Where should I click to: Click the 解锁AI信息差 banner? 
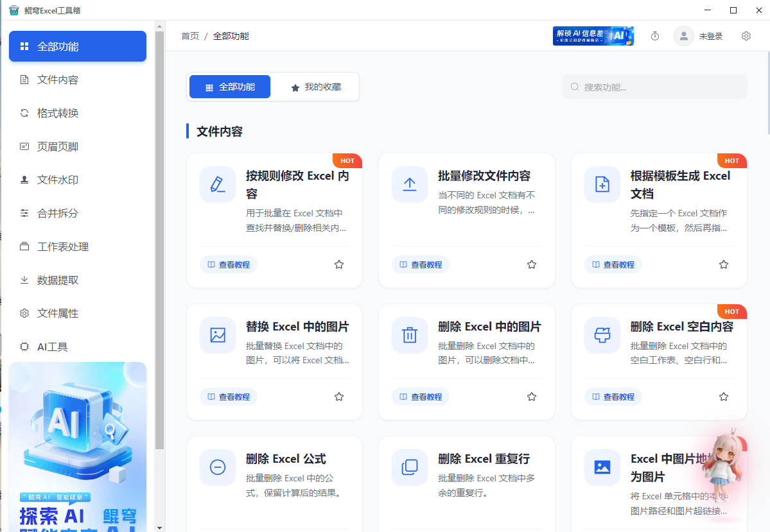[593, 36]
